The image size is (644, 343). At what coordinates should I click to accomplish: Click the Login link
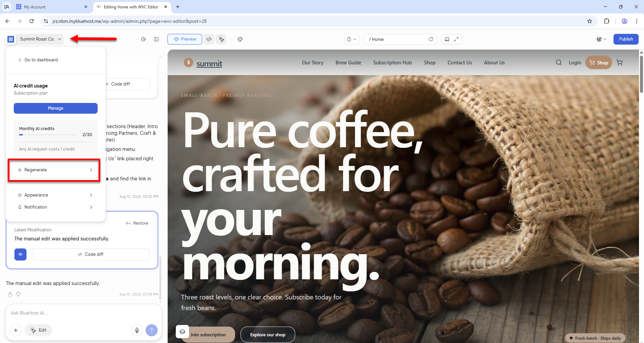[575, 63]
